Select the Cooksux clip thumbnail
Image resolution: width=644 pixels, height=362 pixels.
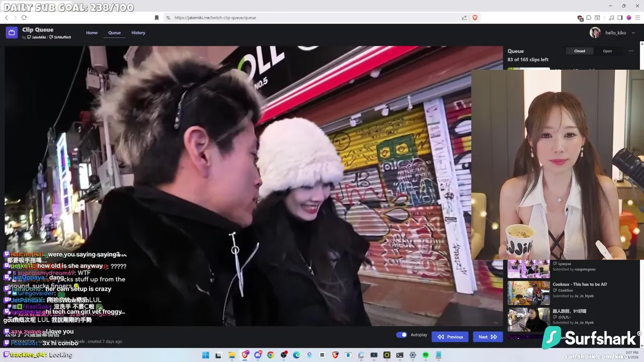(528, 293)
